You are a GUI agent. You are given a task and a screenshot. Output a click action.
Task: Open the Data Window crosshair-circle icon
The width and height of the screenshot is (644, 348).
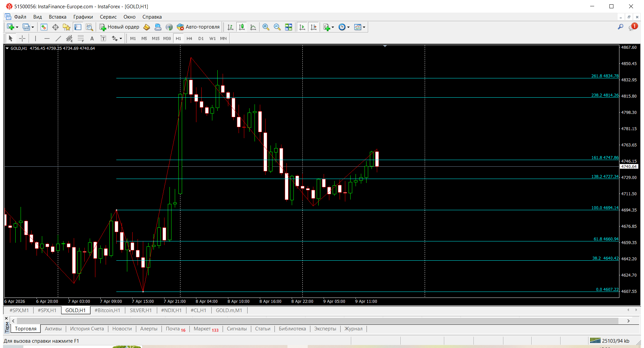point(55,27)
